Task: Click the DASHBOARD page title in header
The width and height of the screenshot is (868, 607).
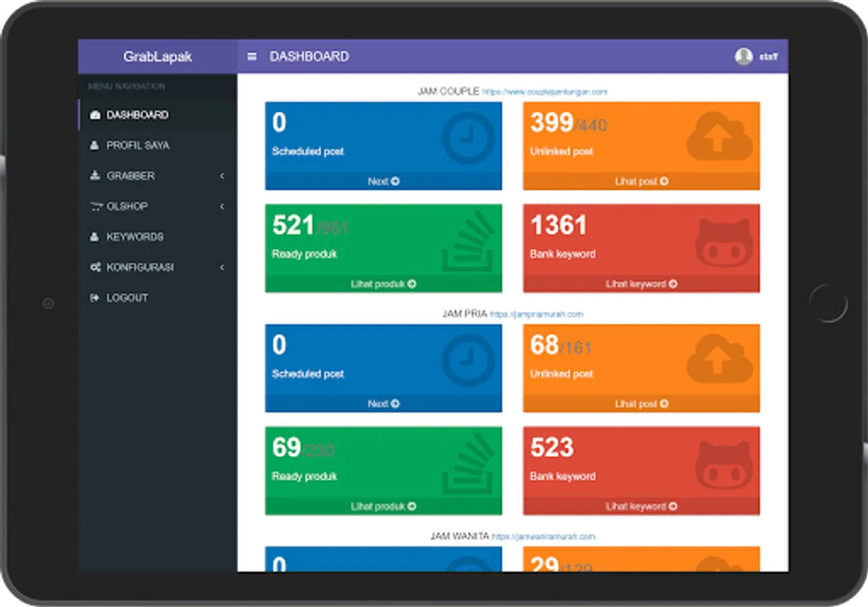Action: [310, 57]
